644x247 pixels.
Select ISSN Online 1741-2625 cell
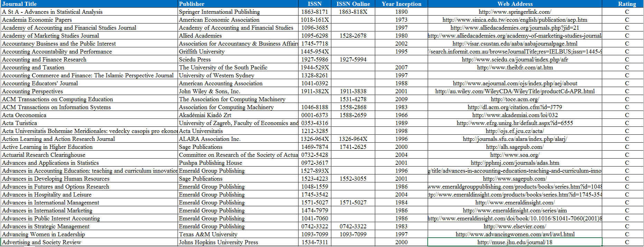[353, 147]
